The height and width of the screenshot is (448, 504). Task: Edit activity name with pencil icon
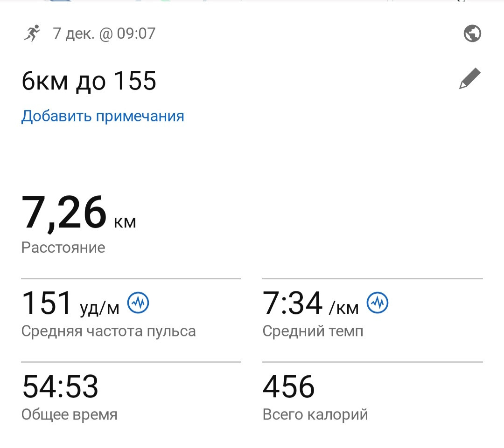[469, 78]
